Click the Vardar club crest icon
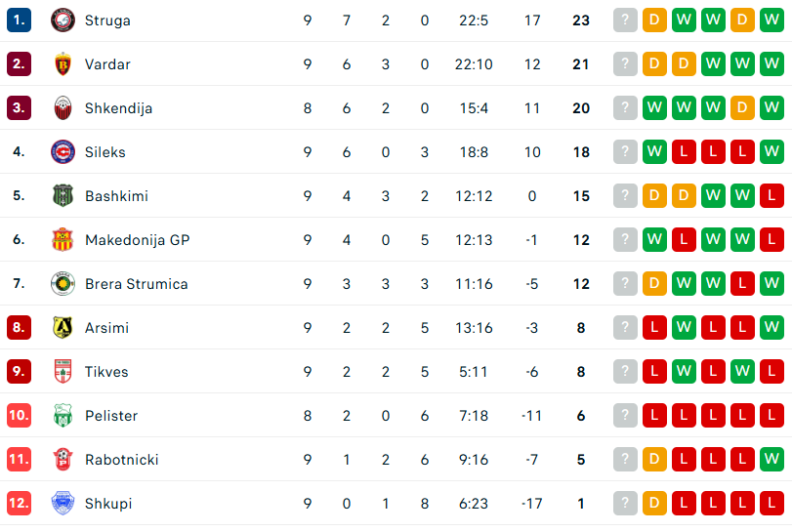This screenshot has width=792, height=532. [x=63, y=64]
